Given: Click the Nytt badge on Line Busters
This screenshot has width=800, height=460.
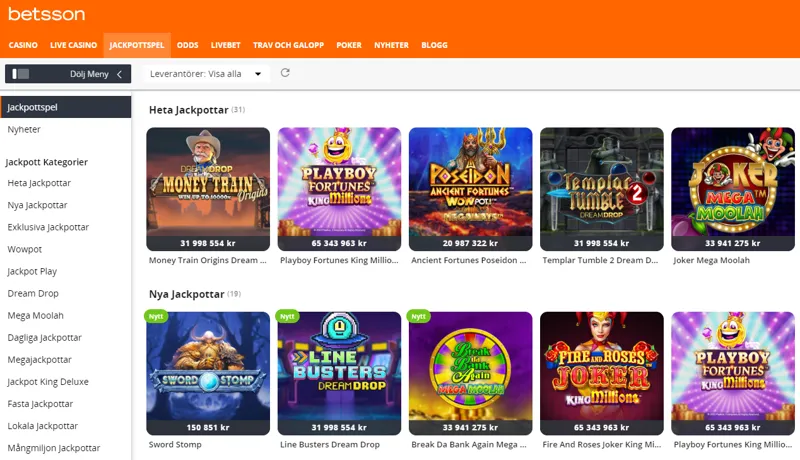Looking at the screenshot, I should pyautogui.click(x=287, y=316).
